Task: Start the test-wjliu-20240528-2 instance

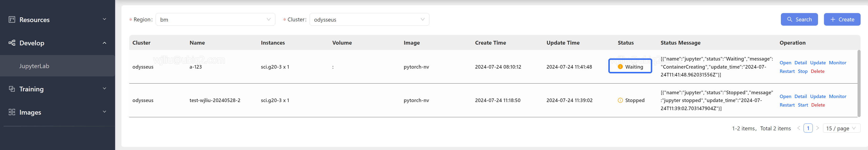Action: (803, 105)
